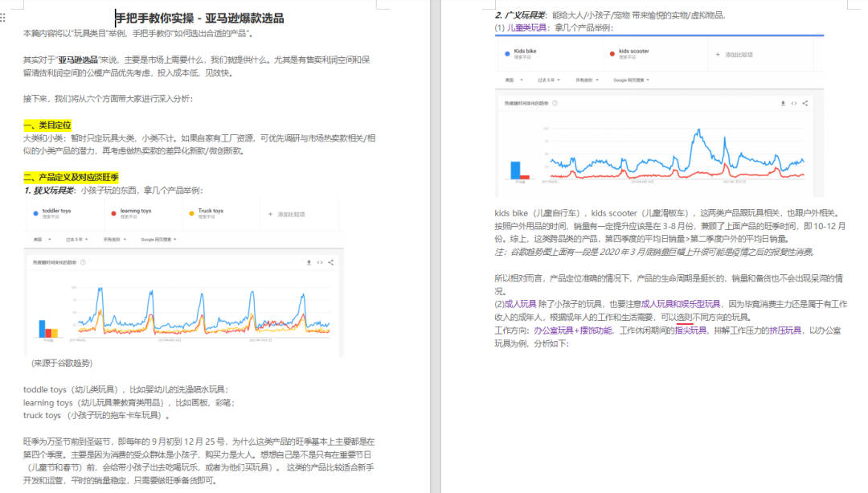Click the download icon on Kids bike chart
The image size is (868, 493).
(x=783, y=103)
